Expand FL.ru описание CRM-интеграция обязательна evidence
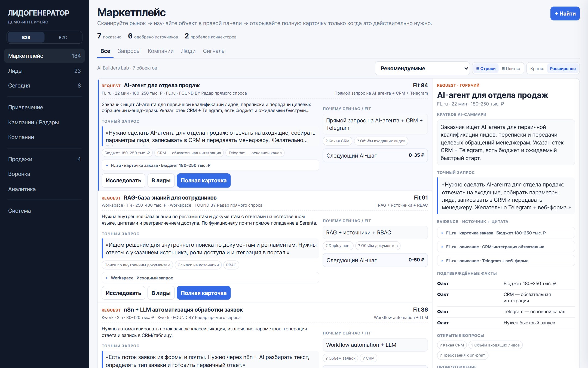This screenshot has height=368, width=588. (506, 247)
